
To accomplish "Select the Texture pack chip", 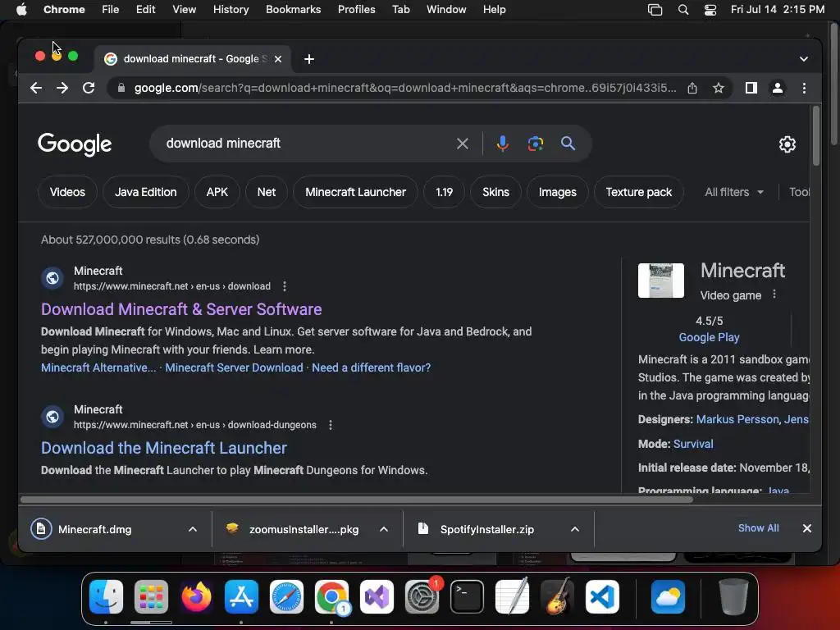I will (x=638, y=192).
